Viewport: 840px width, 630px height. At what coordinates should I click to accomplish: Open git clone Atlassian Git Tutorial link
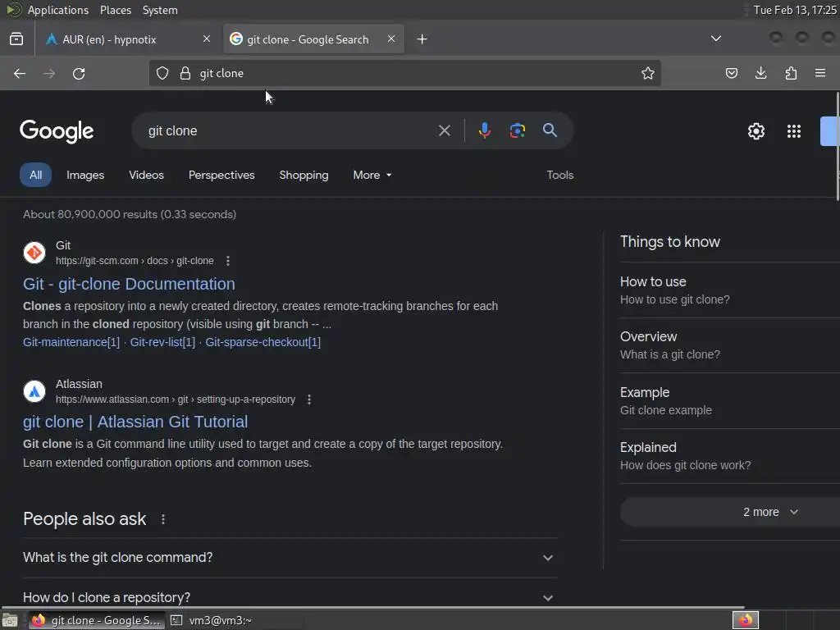point(135,422)
